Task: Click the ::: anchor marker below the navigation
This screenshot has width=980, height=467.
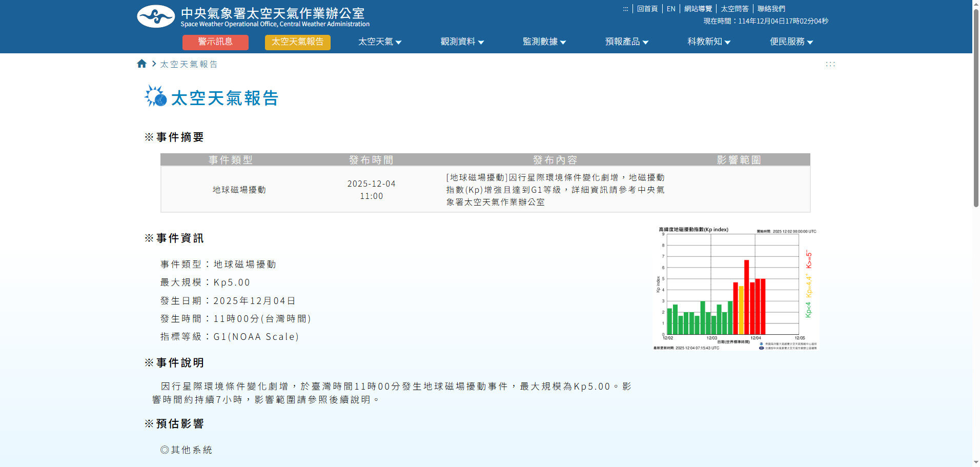Action: tap(830, 64)
